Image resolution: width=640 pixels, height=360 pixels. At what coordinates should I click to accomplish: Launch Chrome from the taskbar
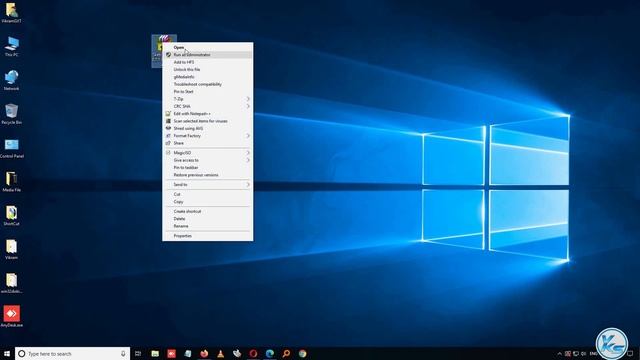[302, 353]
